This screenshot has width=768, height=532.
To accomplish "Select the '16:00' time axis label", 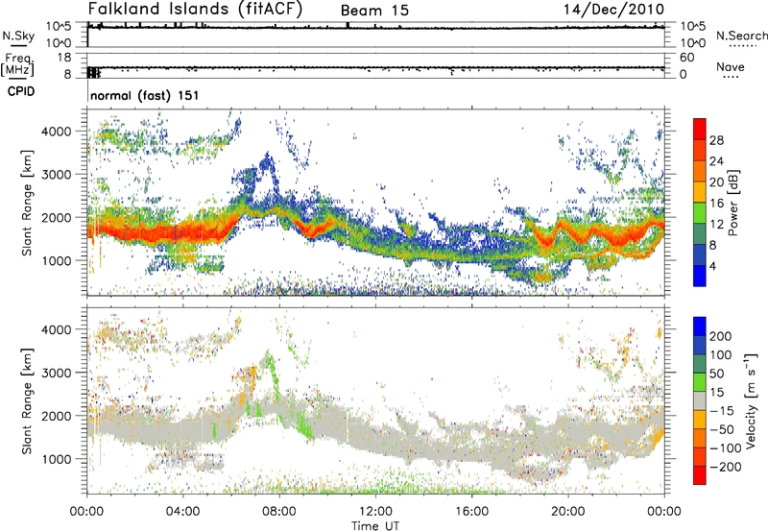I will (471, 512).
